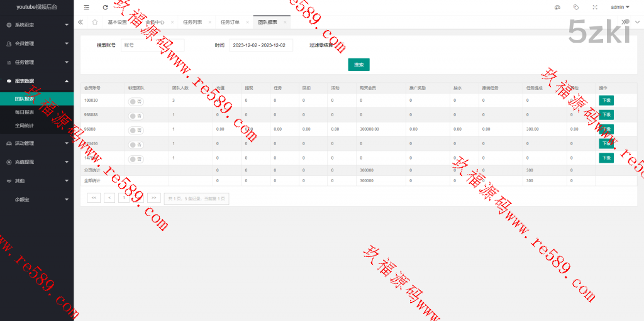The height and width of the screenshot is (321, 644).
Task: Click the refresh page icon
Action: [x=105, y=8]
